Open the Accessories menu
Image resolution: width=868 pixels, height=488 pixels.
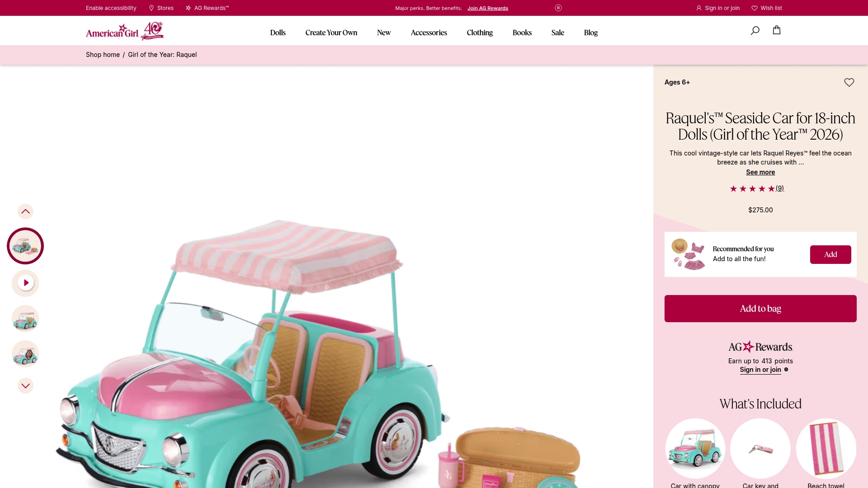tap(429, 33)
